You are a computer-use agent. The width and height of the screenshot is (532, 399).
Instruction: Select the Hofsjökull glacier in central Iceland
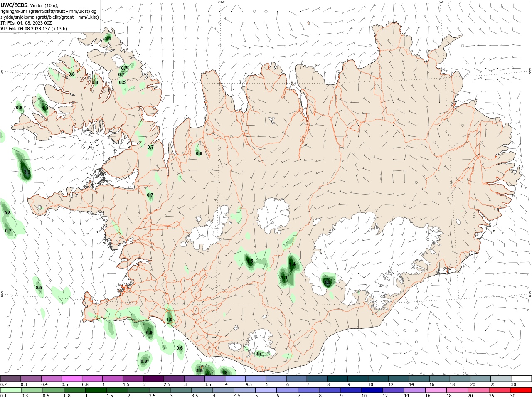[273, 216]
